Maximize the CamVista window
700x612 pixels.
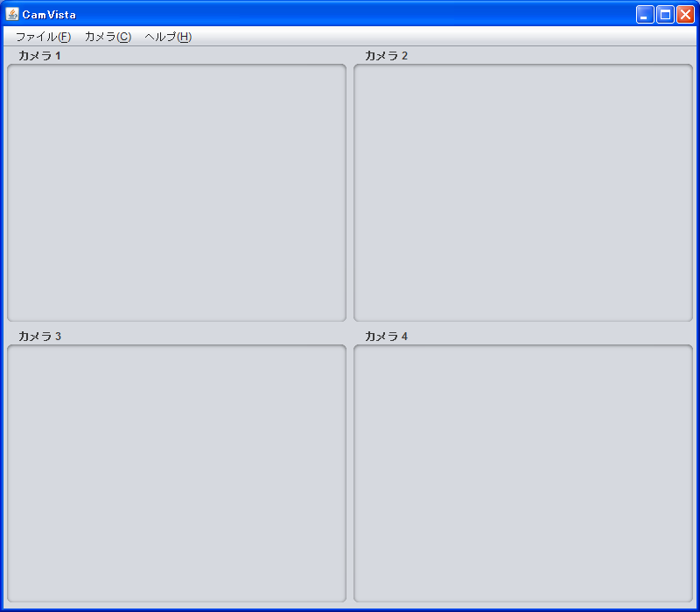[x=665, y=15]
